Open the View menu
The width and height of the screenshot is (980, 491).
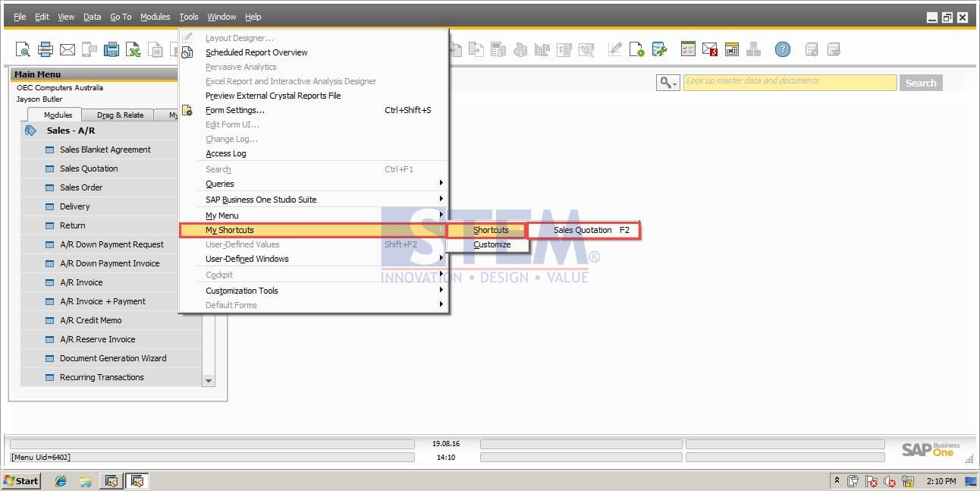pos(66,17)
